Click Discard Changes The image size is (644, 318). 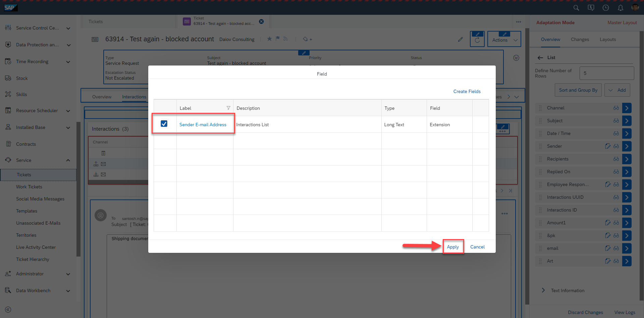pyautogui.click(x=585, y=312)
